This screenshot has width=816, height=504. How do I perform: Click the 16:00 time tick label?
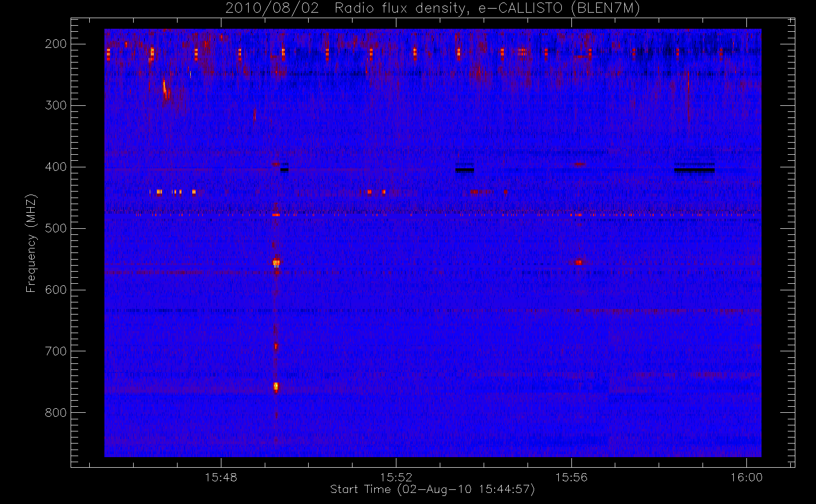click(746, 477)
